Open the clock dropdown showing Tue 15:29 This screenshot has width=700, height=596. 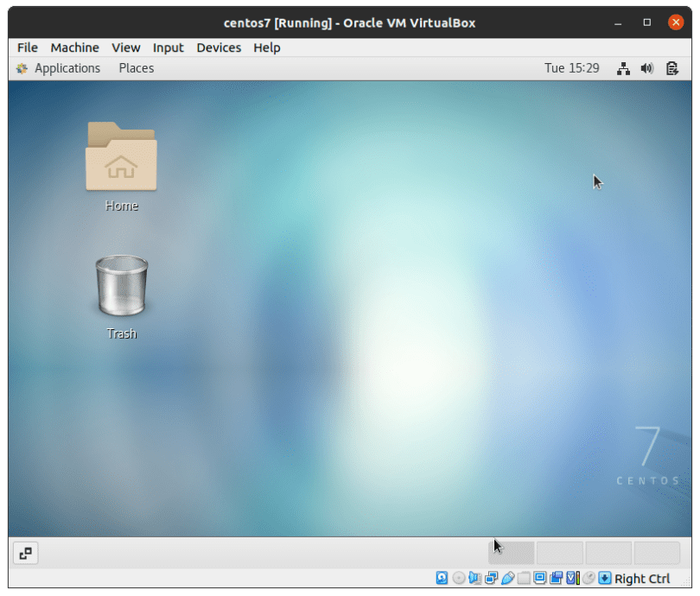click(572, 67)
